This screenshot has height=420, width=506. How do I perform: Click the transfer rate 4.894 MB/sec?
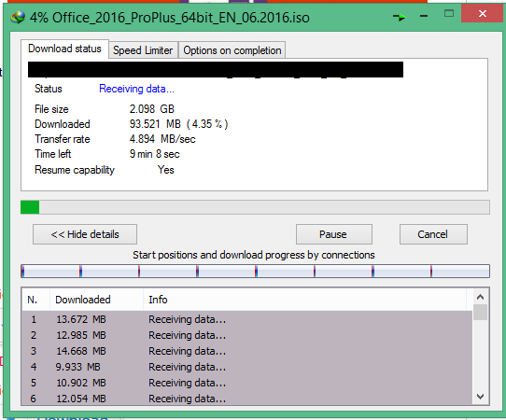162,139
